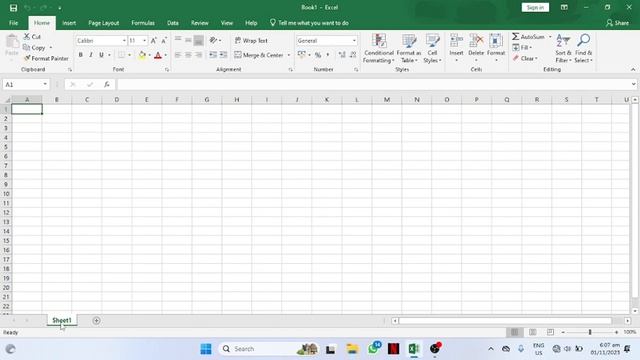This screenshot has width=640, height=360.
Task: Toggle Bold formatting
Action: tap(80, 55)
